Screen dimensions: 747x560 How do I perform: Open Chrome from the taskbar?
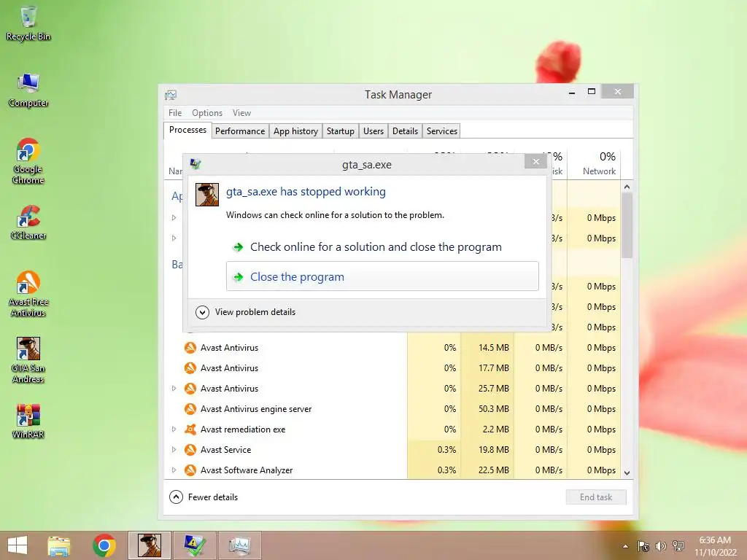[104, 545]
